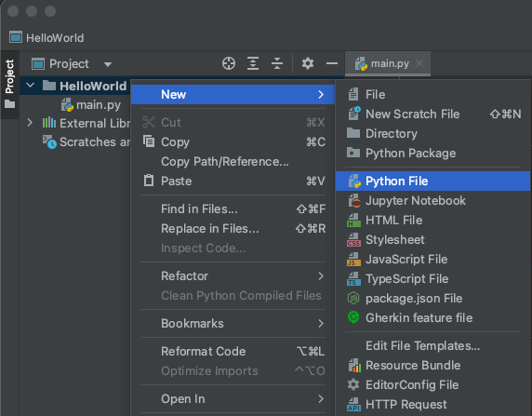Collapse the HelloWorld project folder
The height and width of the screenshot is (416, 532).
point(30,86)
